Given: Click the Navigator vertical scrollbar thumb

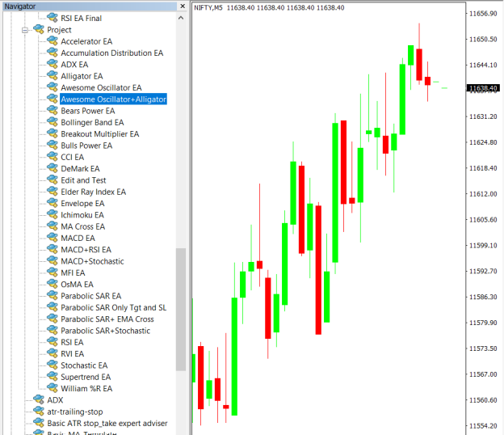Looking at the screenshot, I should point(181,310).
